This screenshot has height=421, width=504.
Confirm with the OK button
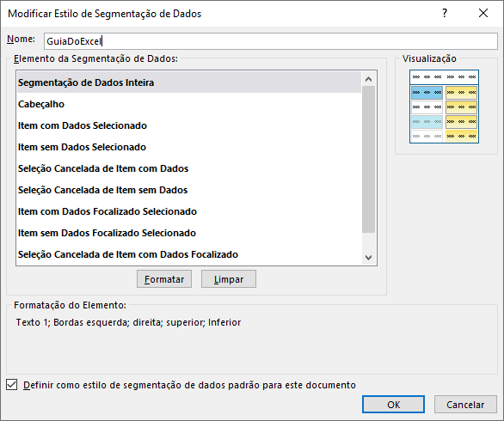[x=393, y=405]
